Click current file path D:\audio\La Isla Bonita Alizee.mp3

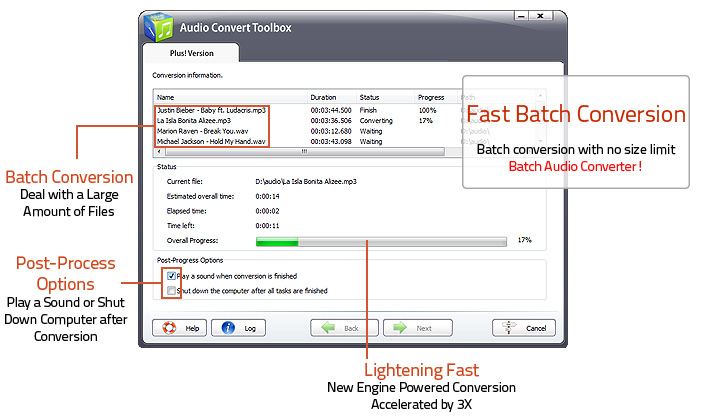point(306,181)
